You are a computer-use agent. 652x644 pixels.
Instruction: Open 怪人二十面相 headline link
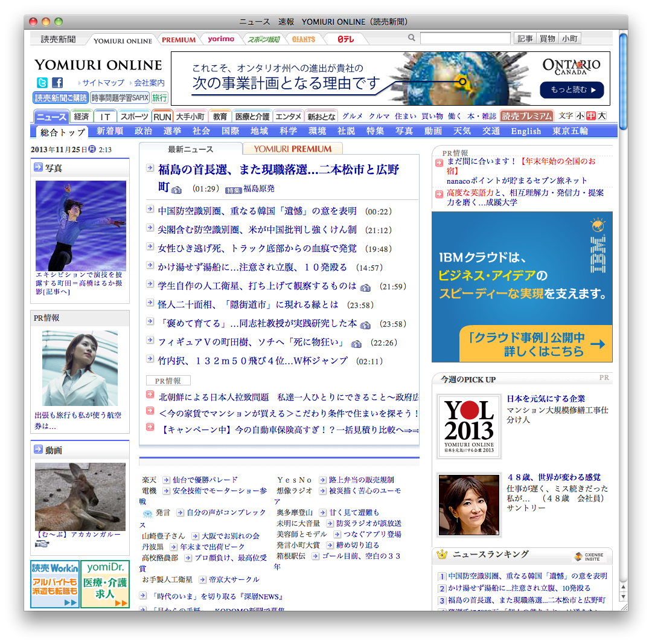pos(248,304)
